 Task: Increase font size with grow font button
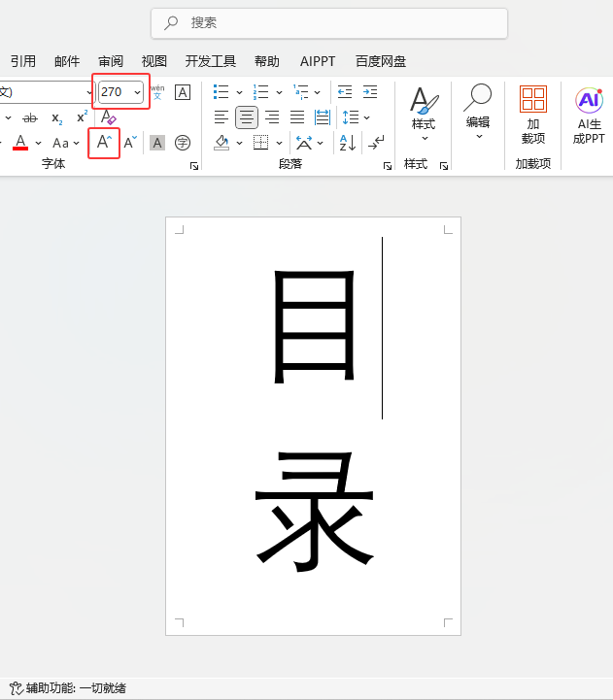[104, 143]
